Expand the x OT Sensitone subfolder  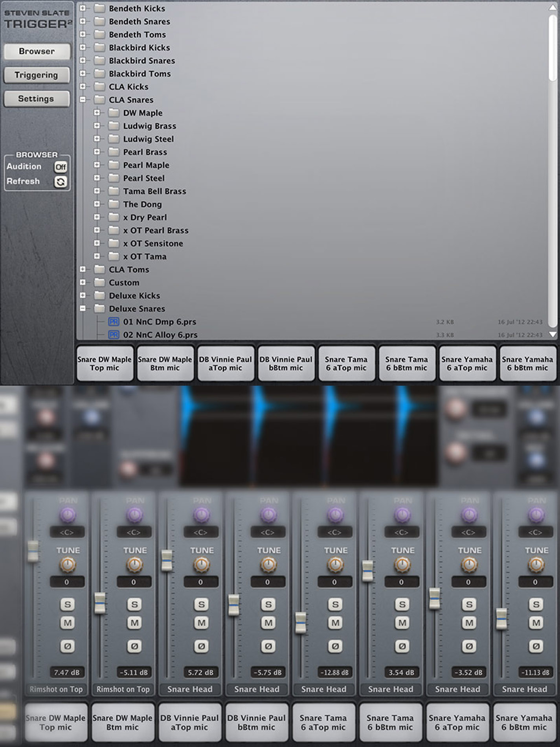tap(97, 243)
